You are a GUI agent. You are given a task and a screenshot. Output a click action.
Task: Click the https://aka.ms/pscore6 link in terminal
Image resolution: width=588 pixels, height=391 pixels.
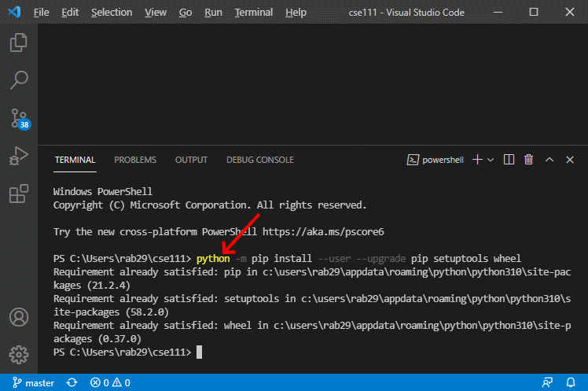pos(323,231)
